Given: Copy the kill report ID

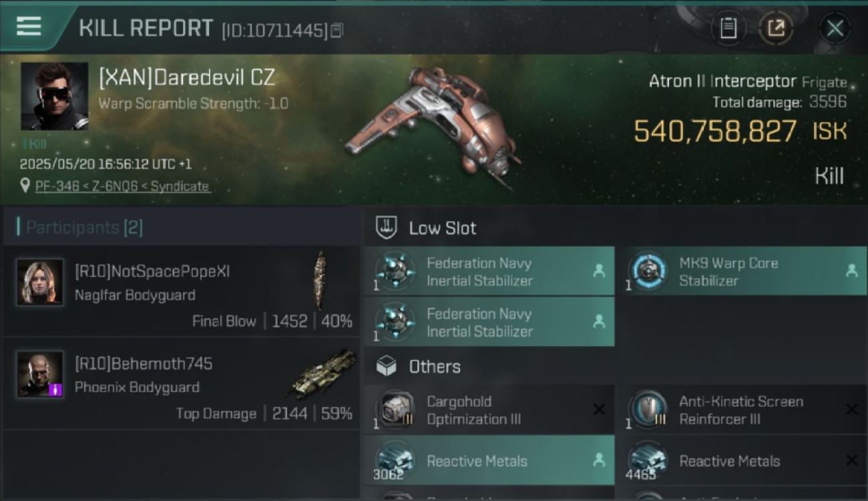Looking at the screenshot, I should 337,30.
